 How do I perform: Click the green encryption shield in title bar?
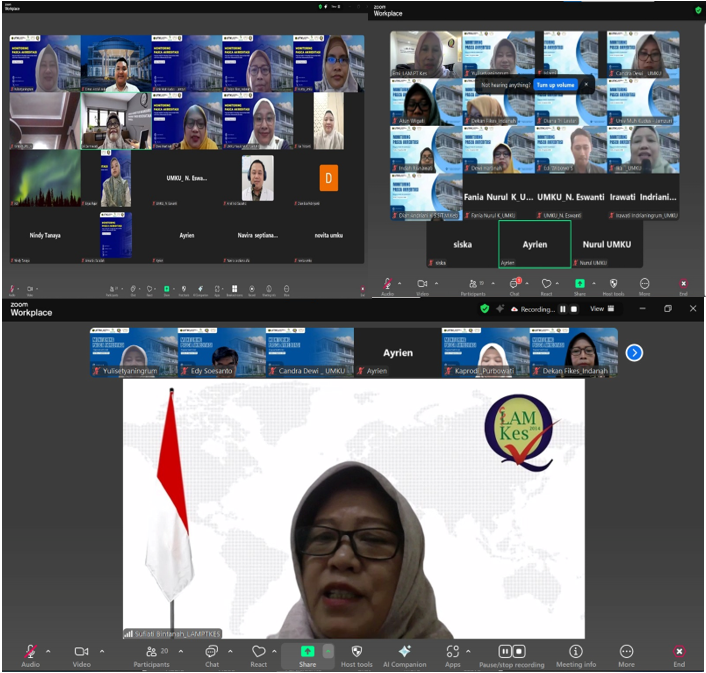484,309
